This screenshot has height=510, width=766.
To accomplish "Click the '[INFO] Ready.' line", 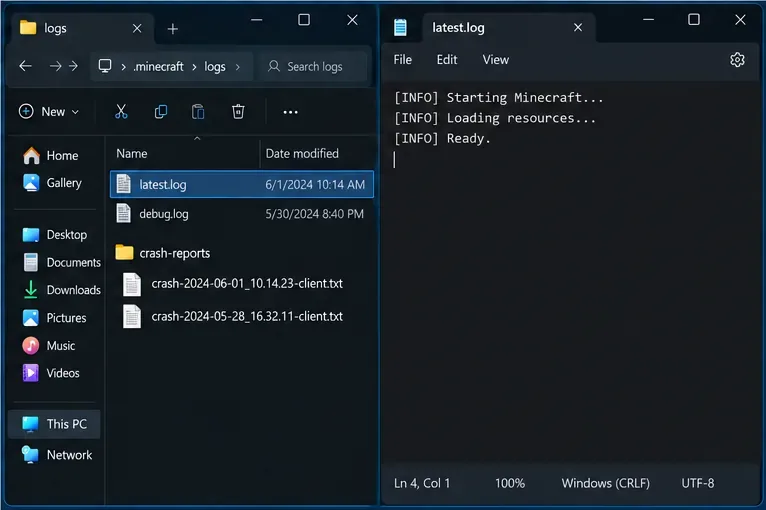I will tap(442, 139).
